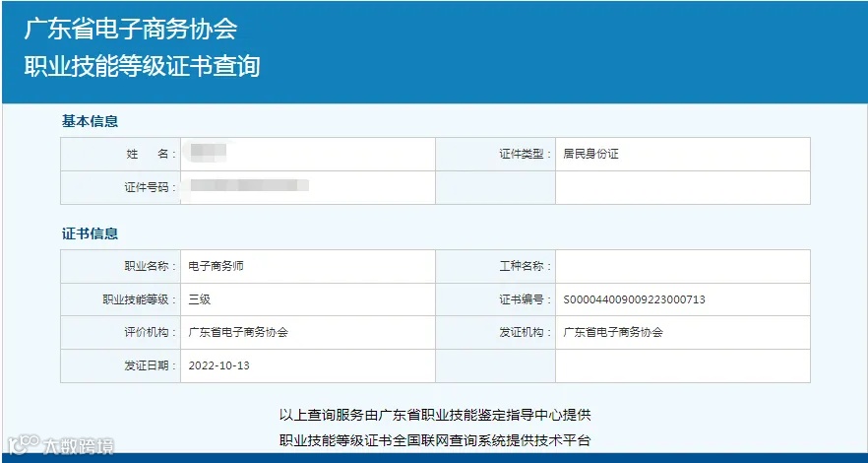
Task: Click the 工种名称 label
Action: click(525, 266)
